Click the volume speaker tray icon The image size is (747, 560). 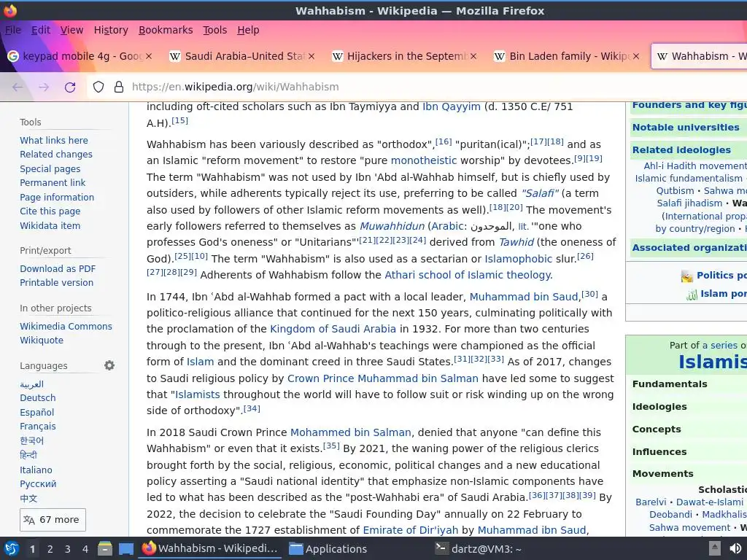pyautogui.click(x=735, y=548)
